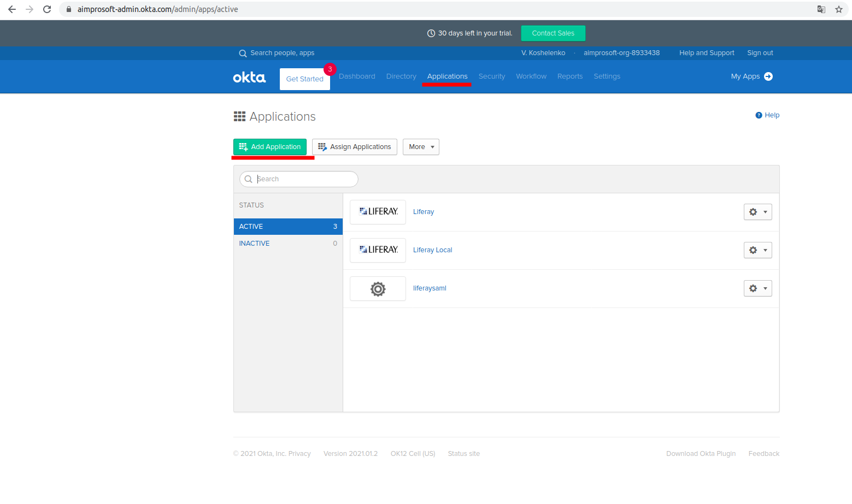Screen dimensions: 852x504
Task: Click the magnifier in top search bar
Action: (x=243, y=54)
